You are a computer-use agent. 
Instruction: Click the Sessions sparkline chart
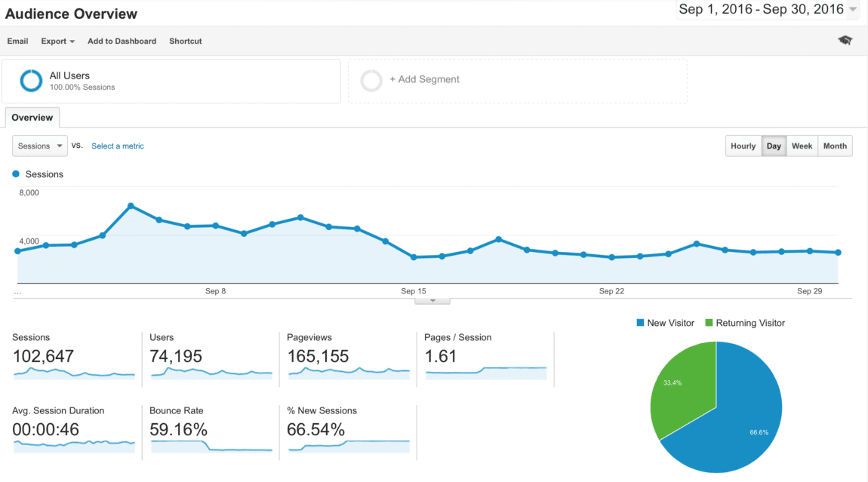74,373
